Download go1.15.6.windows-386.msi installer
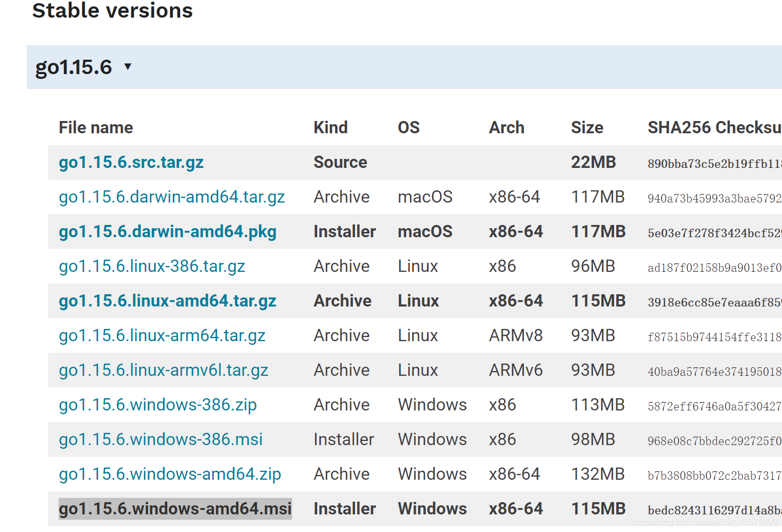Viewport: 782px width, 532px height. tap(161, 439)
